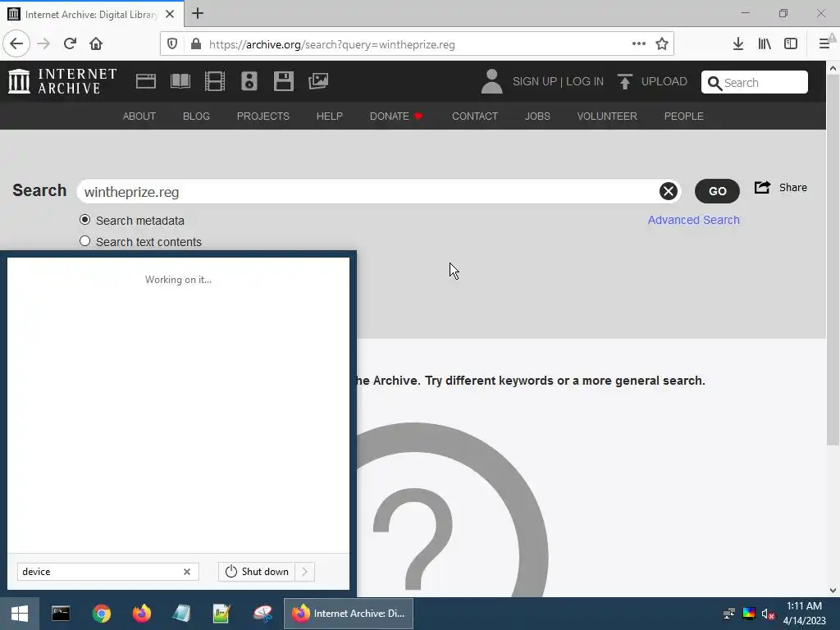Screen dimensions: 840x630
Task: Click the network tray icon
Action: click(x=728, y=614)
